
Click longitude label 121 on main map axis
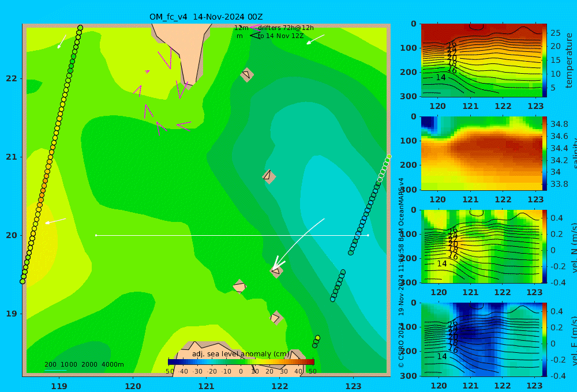point(206,386)
